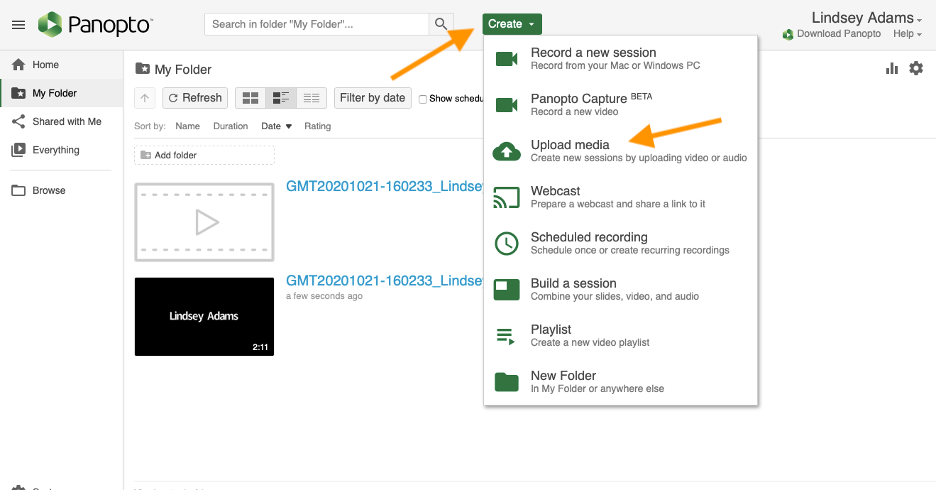The height and width of the screenshot is (490, 936).
Task: Expand the Help dropdown menu
Action: click(907, 34)
